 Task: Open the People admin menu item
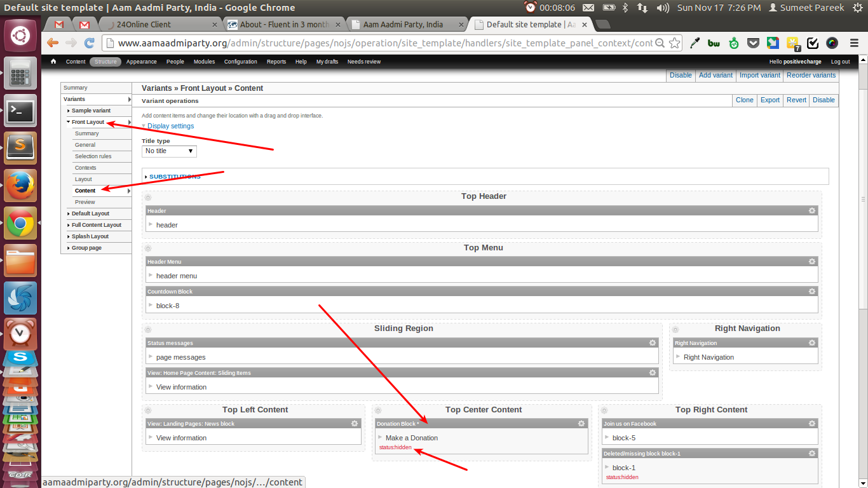pos(175,62)
